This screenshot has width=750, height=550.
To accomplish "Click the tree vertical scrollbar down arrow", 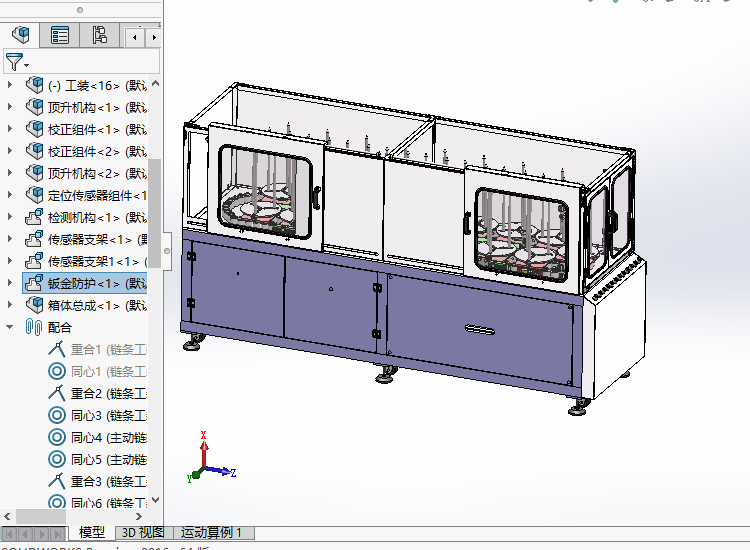I will pos(155,500).
